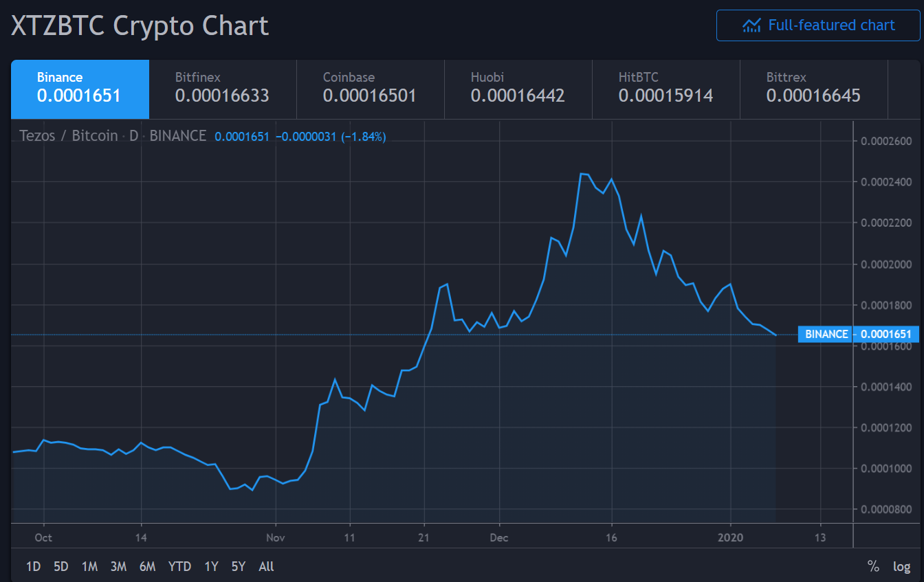Image resolution: width=924 pixels, height=582 pixels.
Task: Click the Dec label on time axis
Action: (x=499, y=537)
